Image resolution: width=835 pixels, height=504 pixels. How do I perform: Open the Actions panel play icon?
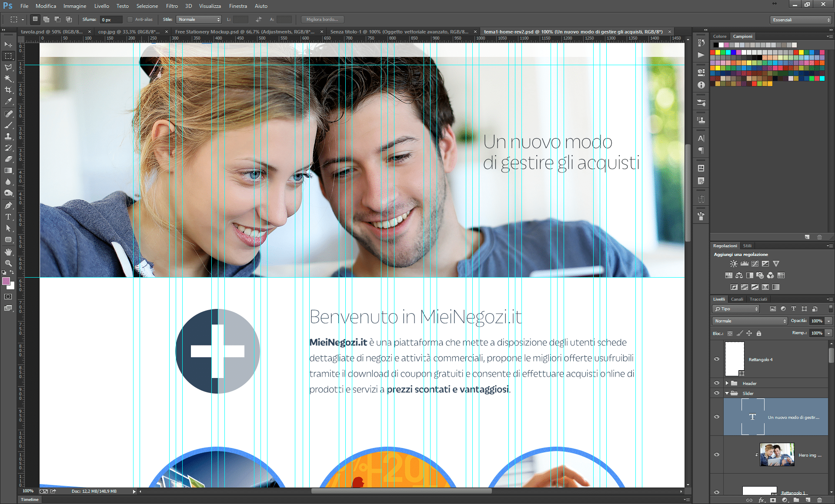pos(701,55)
